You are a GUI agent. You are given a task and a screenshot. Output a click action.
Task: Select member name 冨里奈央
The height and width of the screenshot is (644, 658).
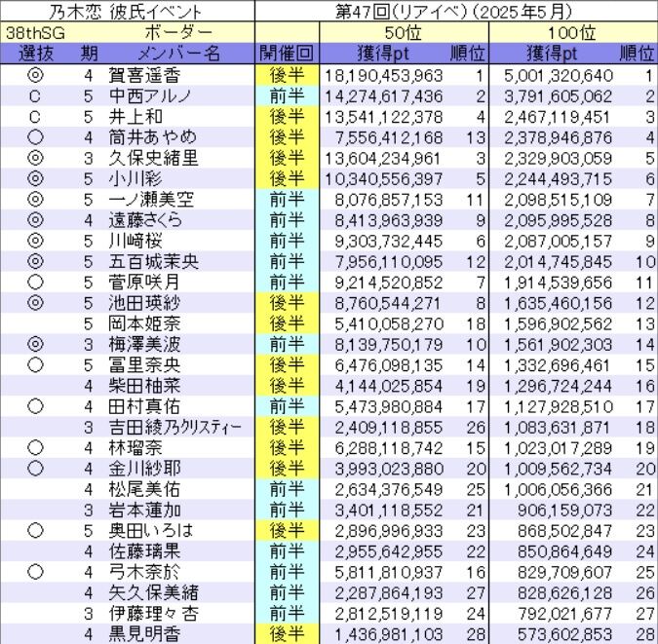[145, 365]
